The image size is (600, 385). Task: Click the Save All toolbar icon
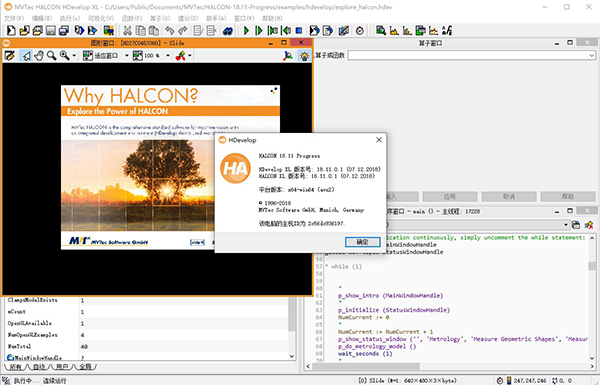tap(64, 30)
